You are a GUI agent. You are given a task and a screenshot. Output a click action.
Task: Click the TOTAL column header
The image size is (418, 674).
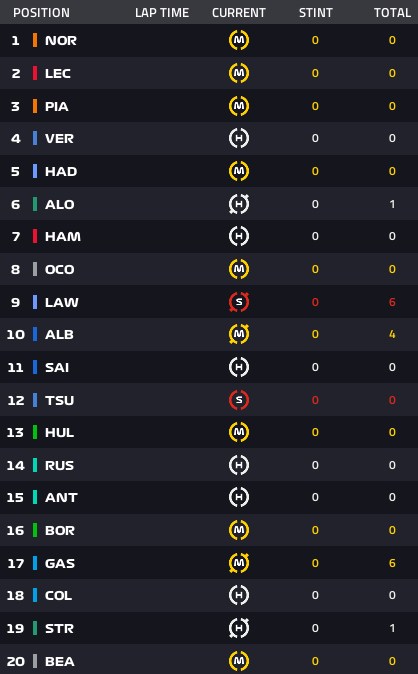(392, 13)
